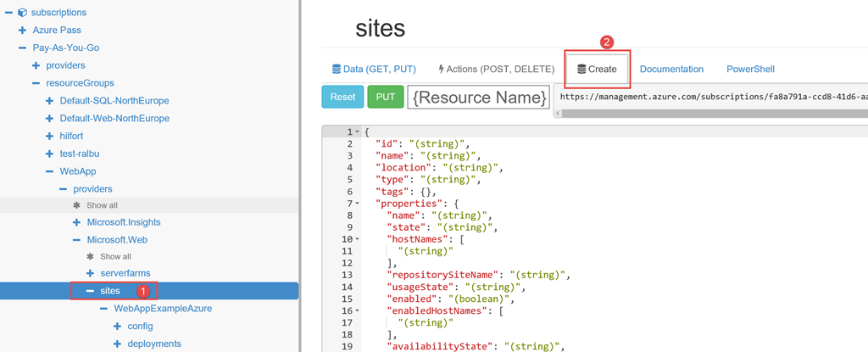Click the asterisk beside Show all under providers
The width and height of the screenshot is (868, 352).
[77, 205]
